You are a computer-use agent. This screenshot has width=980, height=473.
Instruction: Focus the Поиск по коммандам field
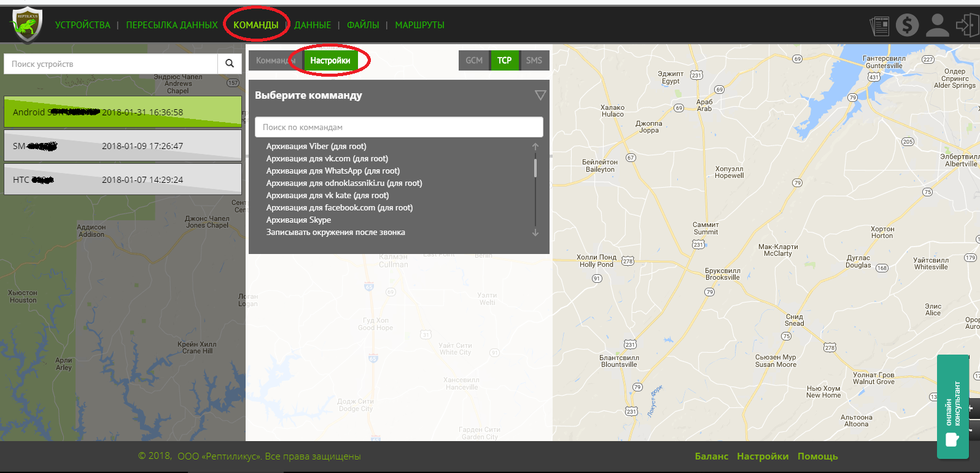point(399,127)
